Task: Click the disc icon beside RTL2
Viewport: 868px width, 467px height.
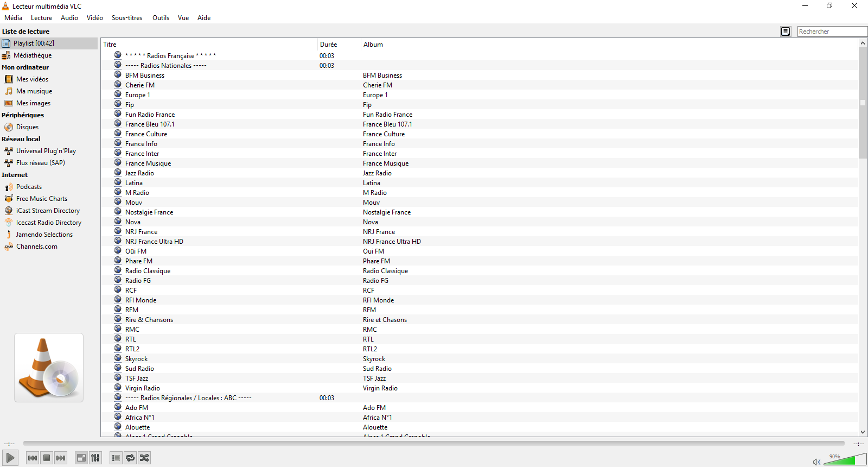Action: pyautogui.click(x=118, y=349)
